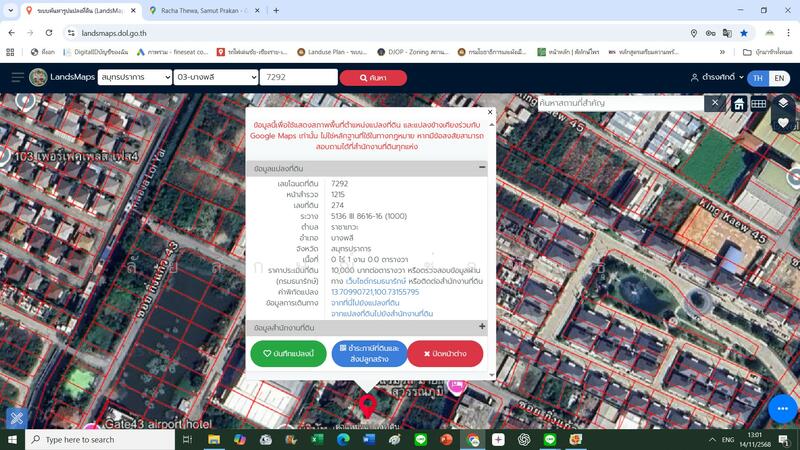Click the green บันทึกแปลงนี้ button

(288, 353)
